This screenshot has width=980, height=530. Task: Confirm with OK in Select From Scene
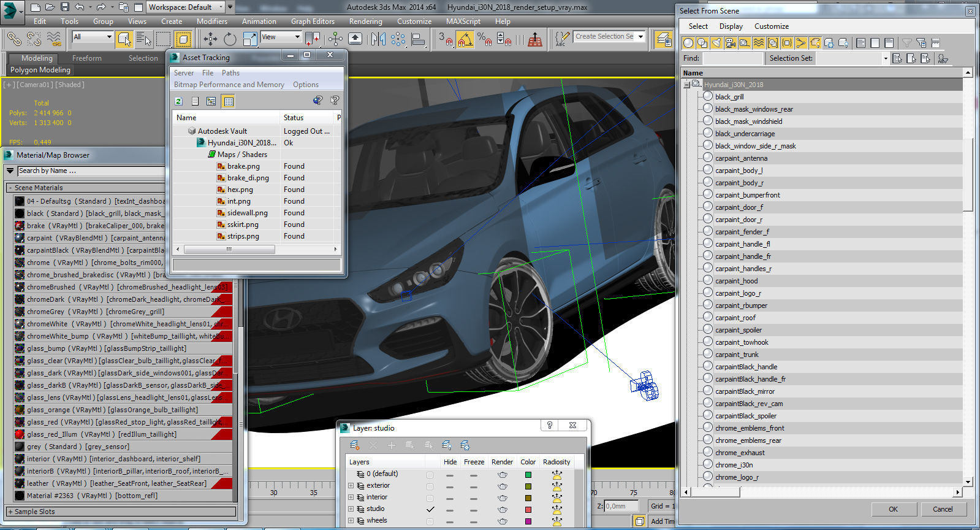click(x=893, y=509)
